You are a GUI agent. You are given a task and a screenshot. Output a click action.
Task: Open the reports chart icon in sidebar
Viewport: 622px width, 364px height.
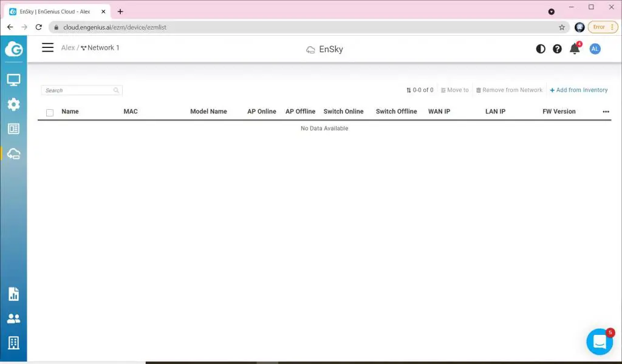click(13, 294)
